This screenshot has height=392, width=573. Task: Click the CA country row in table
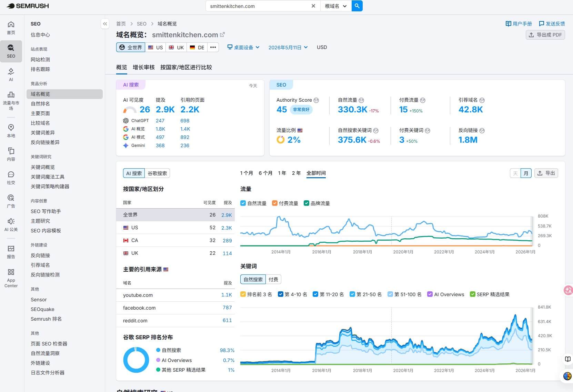point(175,240)
